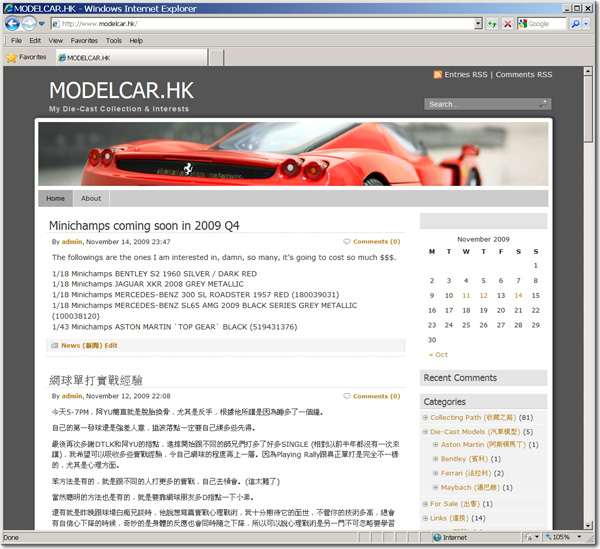Open the Ferrari category link
This screenshot has width=600, height=549.
466,473
